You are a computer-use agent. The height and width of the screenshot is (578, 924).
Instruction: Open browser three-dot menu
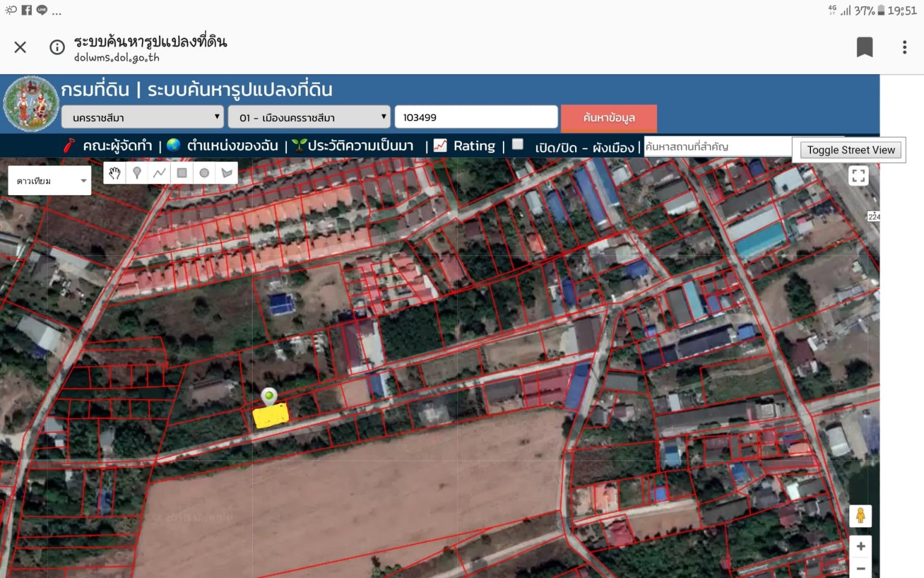click(x=904, y=47)
